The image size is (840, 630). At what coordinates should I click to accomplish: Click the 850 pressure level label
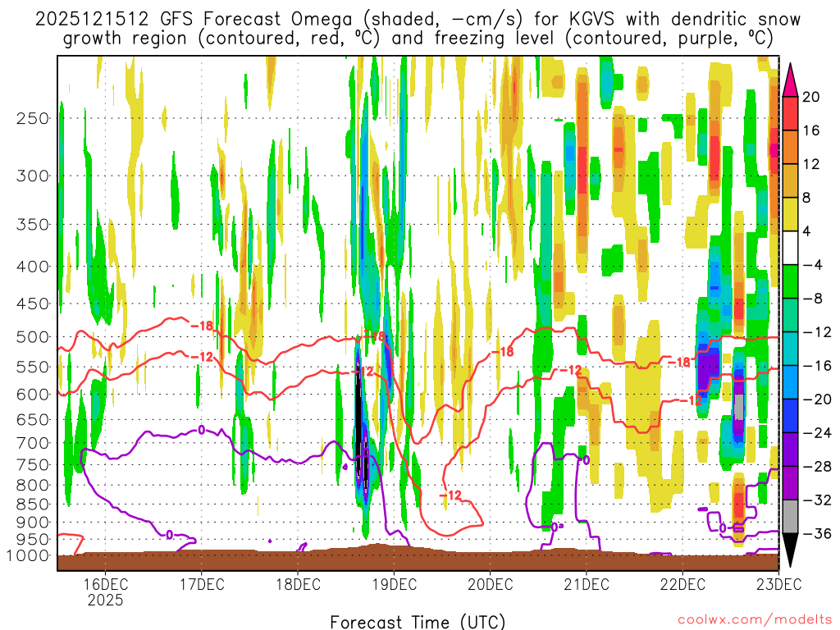33,504
